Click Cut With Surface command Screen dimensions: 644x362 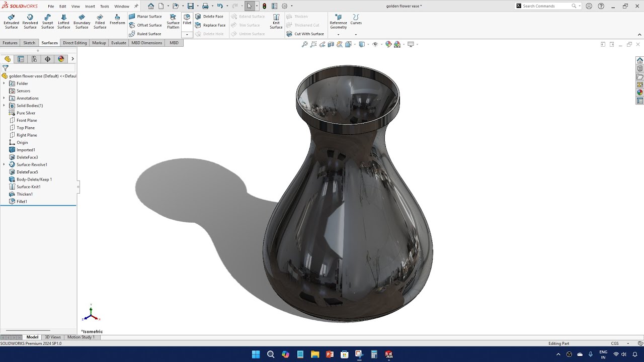[x=305, y=34]
